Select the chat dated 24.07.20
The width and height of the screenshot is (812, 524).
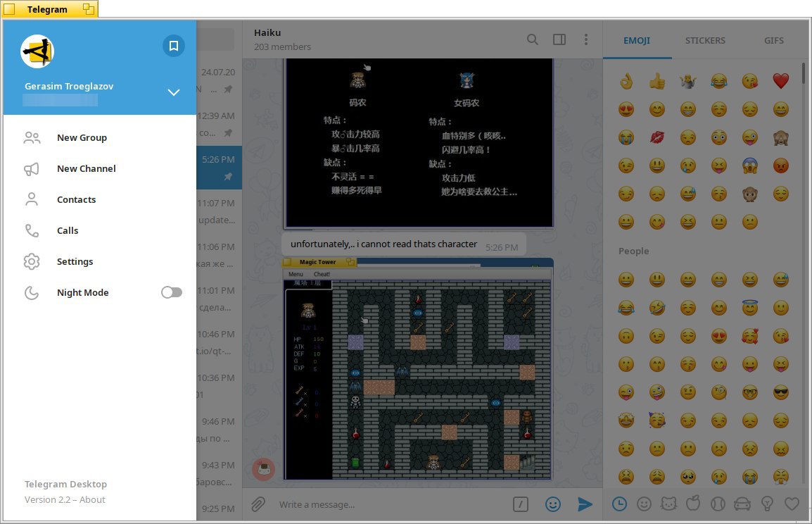(219, 80)
